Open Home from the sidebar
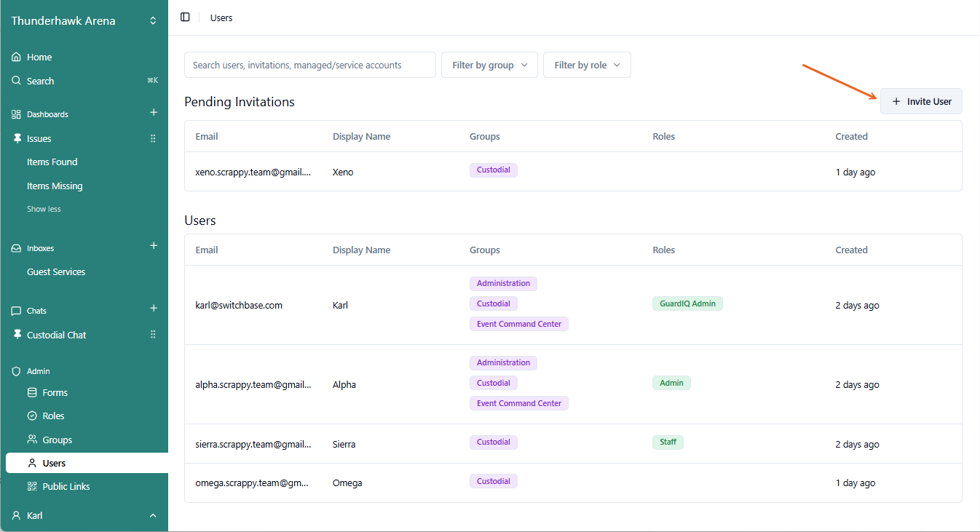The image size is (980, 532). click(x=39, y=57)
